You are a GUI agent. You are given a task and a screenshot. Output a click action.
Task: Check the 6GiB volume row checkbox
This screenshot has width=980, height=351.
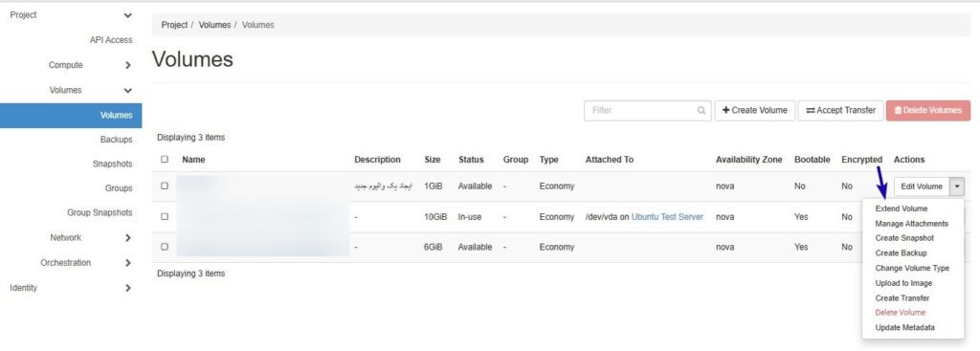point(165,247)
